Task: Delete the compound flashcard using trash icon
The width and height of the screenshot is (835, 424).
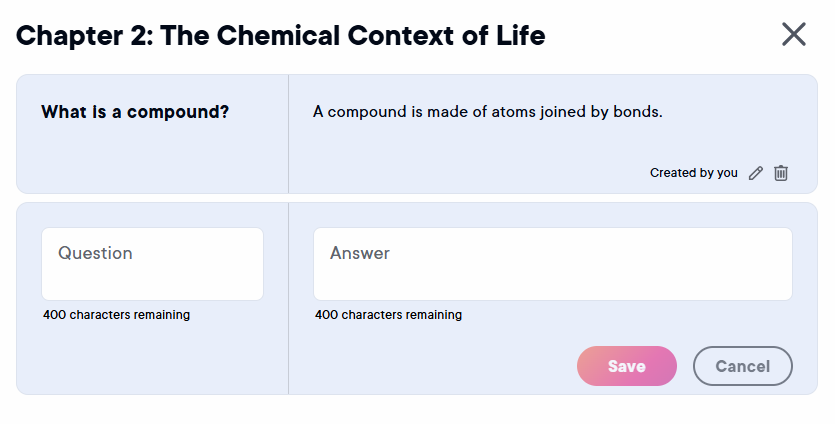Action: pos(781,173)
